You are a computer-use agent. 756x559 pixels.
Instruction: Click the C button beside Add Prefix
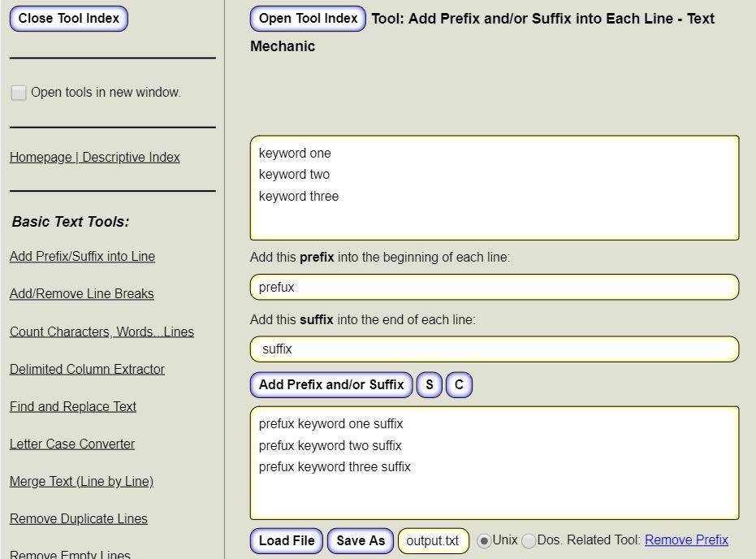click(x=459, y=385)
